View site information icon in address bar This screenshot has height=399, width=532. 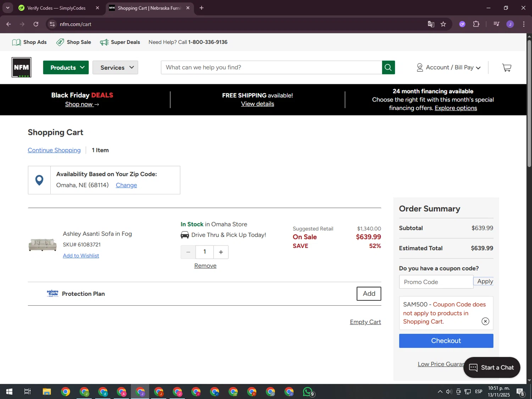pyautogui.click(x=52, y=24)
